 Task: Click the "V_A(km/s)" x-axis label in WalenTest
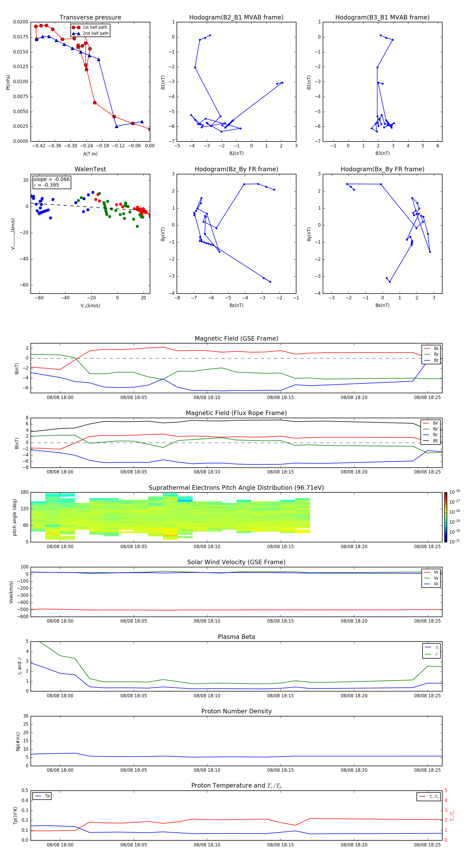[x=90, y=306]
